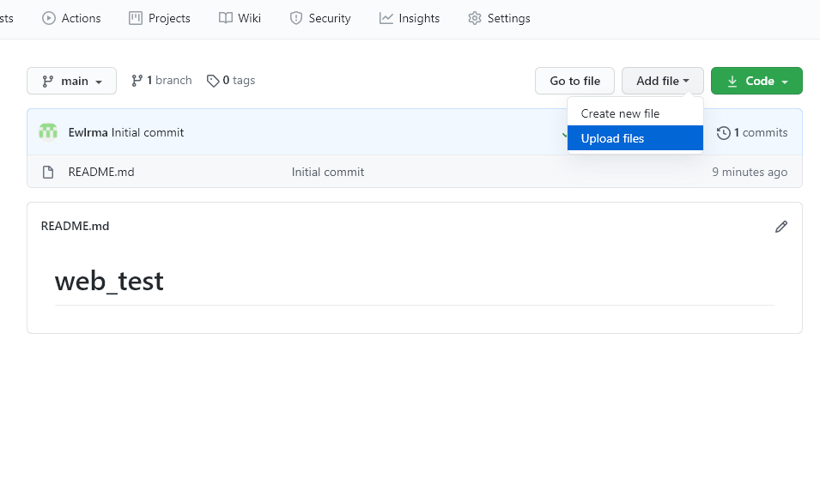Click the graph icon beside Insights
Screen dimensions: 820x504
click(x=386, y=18)
